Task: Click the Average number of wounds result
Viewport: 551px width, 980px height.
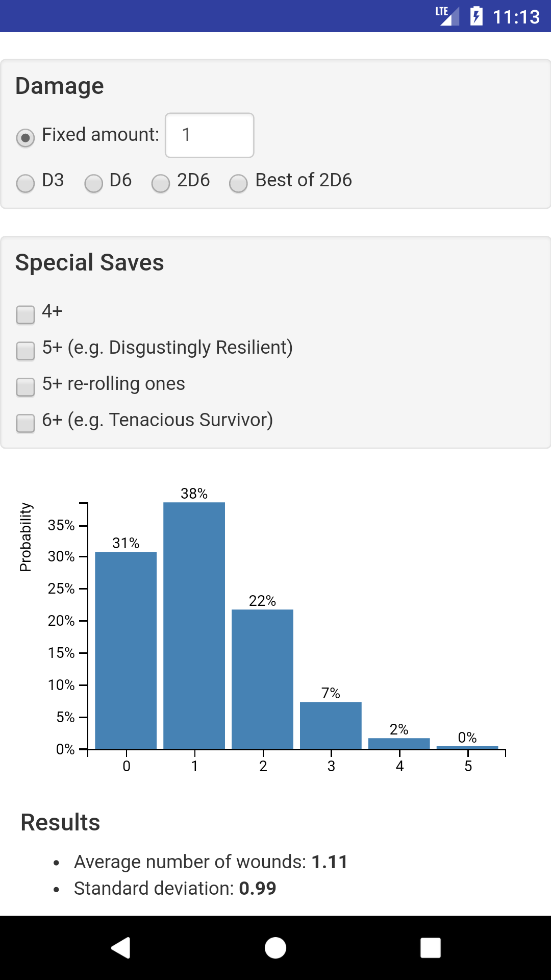Action: coord(211,861)
